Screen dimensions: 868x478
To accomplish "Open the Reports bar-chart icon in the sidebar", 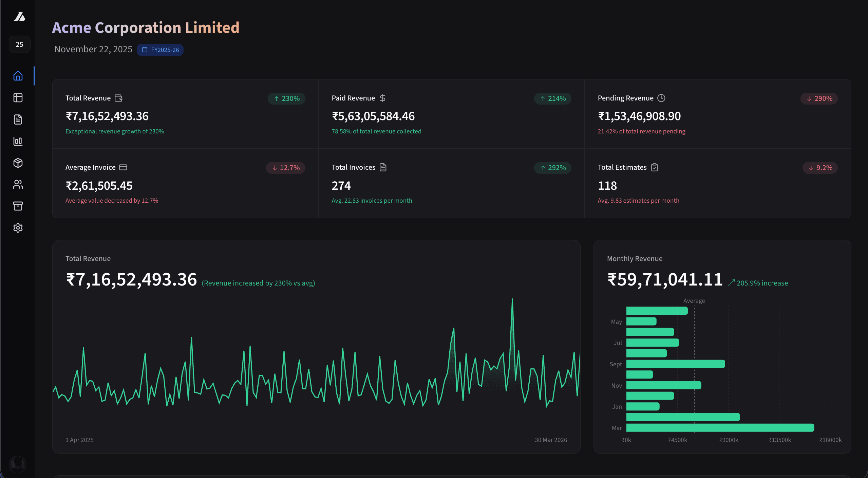I will [x=18, y=141].
